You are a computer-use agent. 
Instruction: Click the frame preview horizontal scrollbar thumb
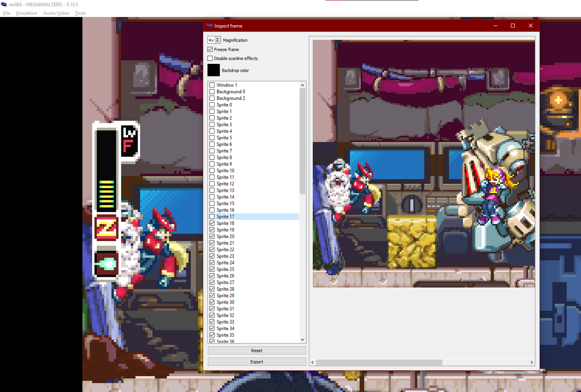[379, 362]
